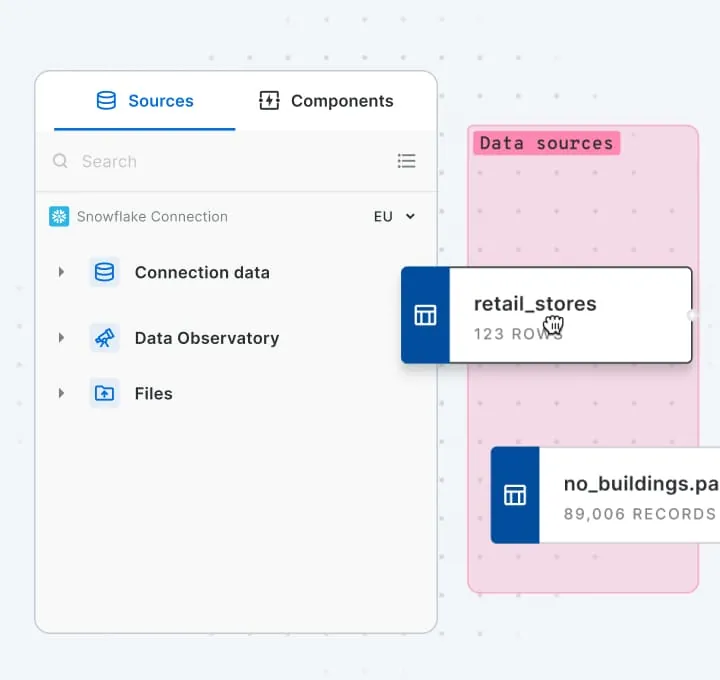Switch to the Components tab
Viewport: 720px width, 680px height.
point(326,101)
